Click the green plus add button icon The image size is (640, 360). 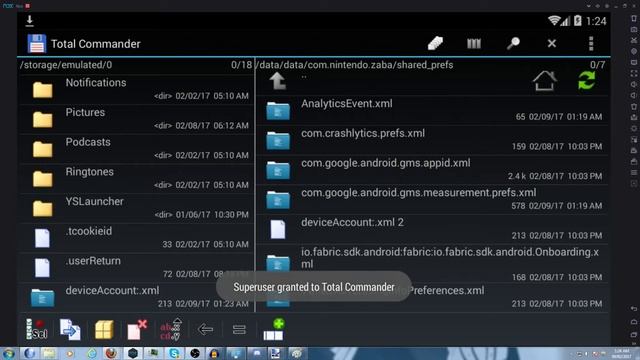tap(273, 329)
